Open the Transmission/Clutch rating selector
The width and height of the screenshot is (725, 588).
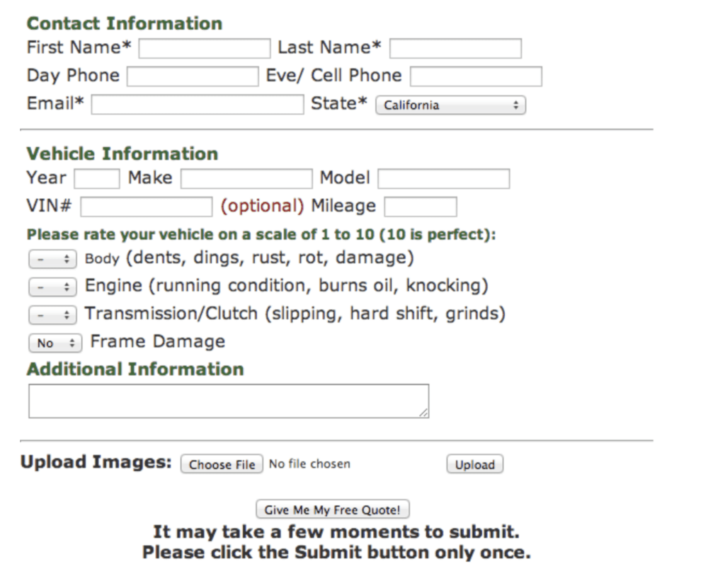pos(52,315)
